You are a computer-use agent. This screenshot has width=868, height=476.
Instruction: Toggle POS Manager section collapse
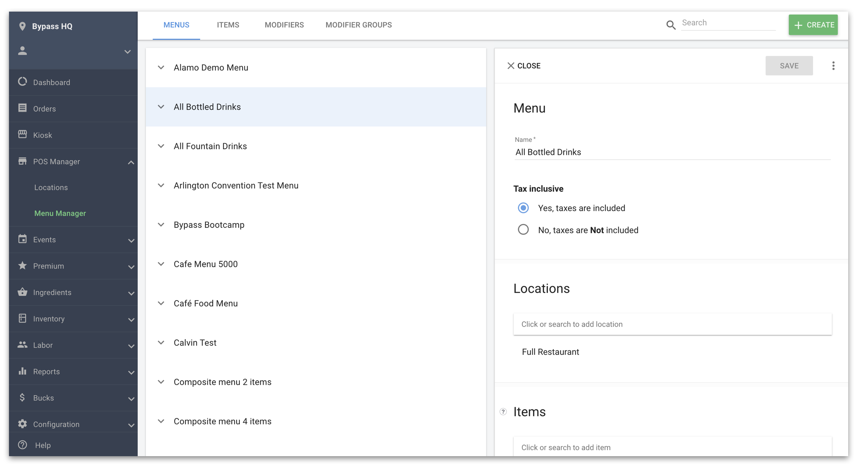pos(131,162)
